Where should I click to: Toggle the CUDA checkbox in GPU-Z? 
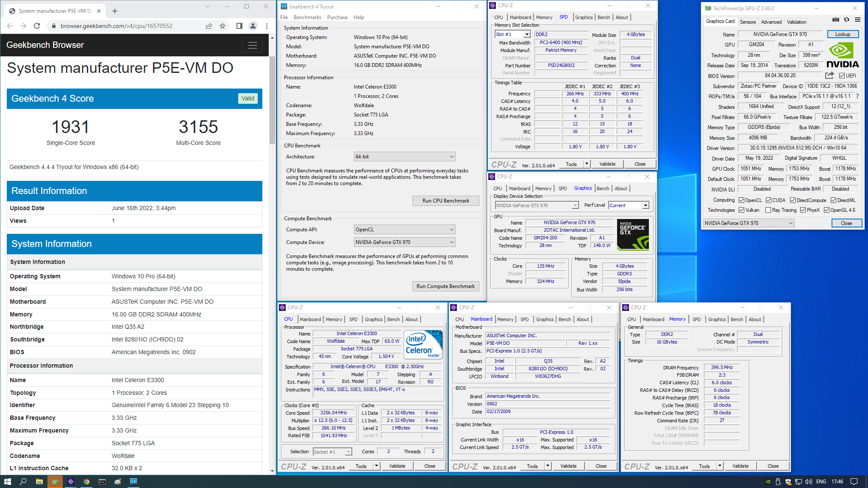point(768,200)
